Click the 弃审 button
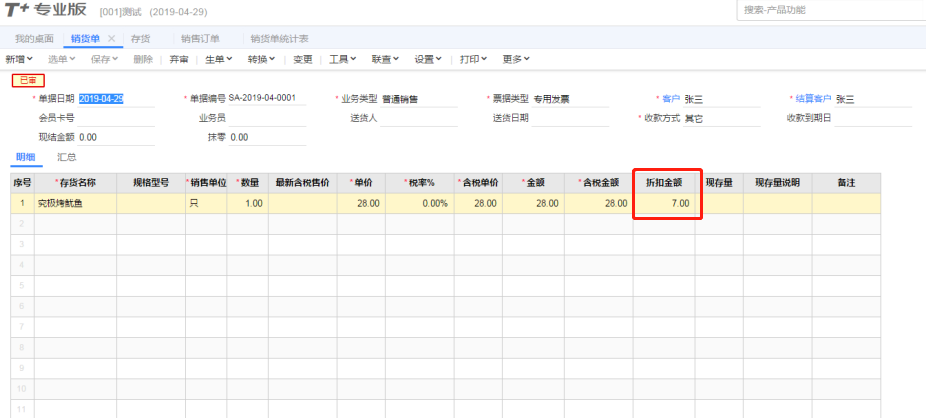Image resolution: width=926 pixels, height=418 pixels. (x=178, y=59)
